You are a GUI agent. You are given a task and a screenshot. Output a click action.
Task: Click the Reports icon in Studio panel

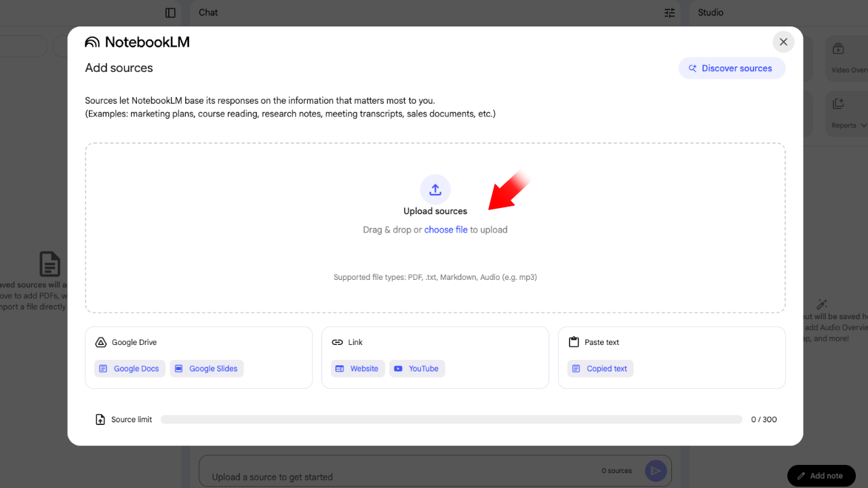(x=838, y=104)
